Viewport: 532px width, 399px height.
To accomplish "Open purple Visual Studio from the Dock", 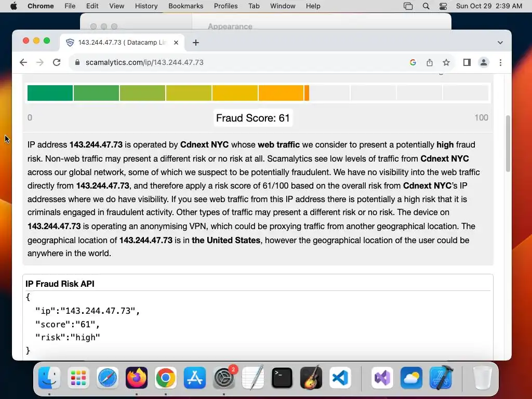I will (x=382, y=378).
